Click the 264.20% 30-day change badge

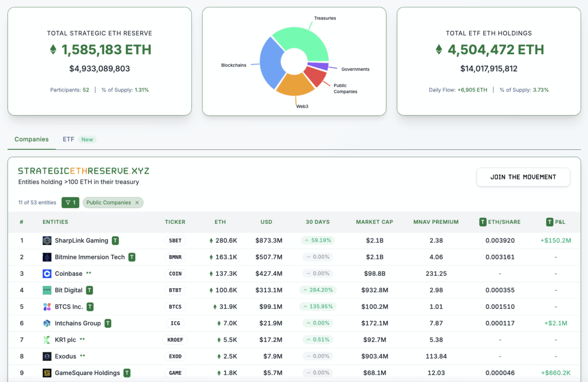tap(318, 290)
